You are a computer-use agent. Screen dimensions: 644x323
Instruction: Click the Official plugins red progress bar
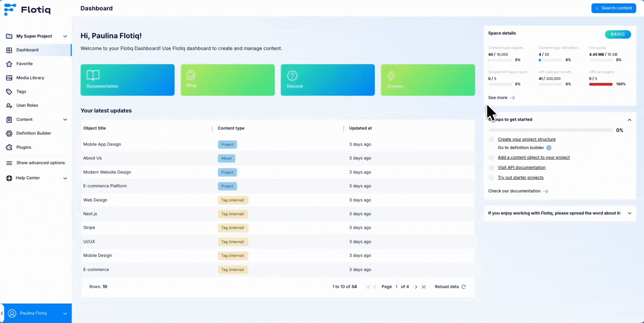pyautogui.click(x=601, y=84)
